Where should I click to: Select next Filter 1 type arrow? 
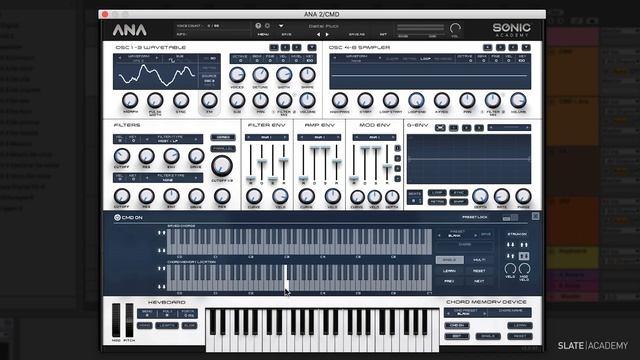click(196, 139)
